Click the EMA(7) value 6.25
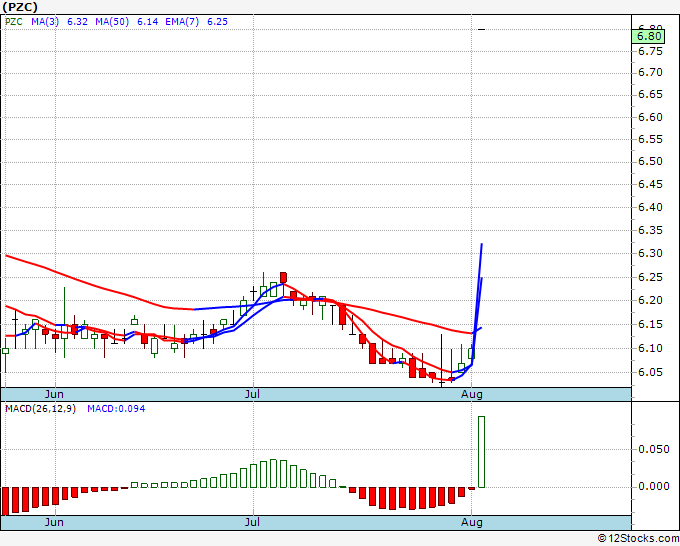This screenshot has height=546, width=680. [217, 22]
